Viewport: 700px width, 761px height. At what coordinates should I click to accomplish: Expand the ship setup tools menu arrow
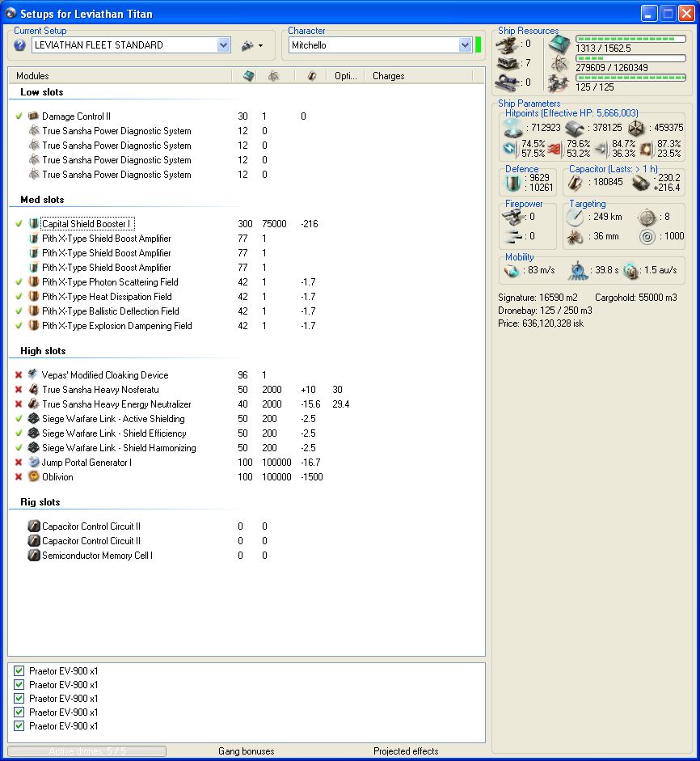point(260,46)
